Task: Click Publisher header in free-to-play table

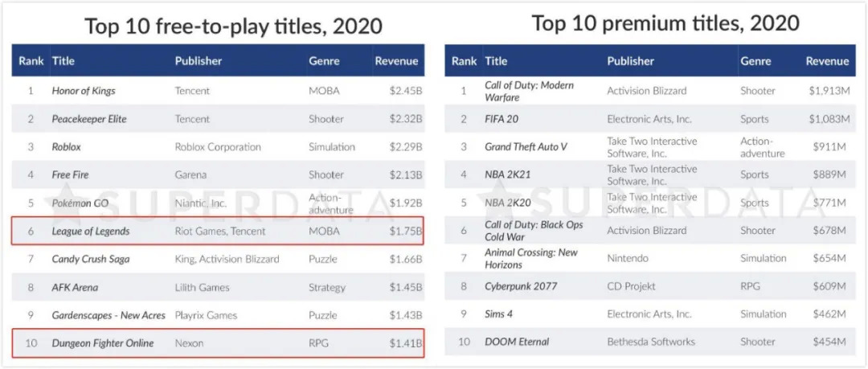Action: (199, 61)
